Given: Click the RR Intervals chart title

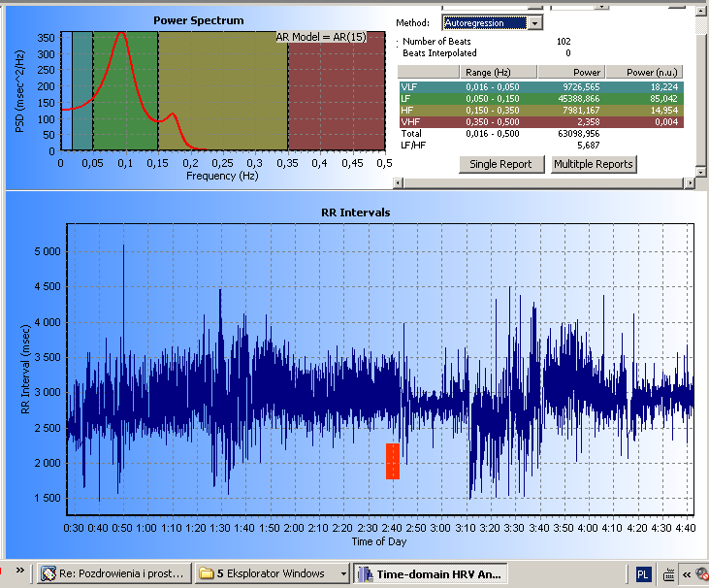Looking at the screenshot, I should coord(356,212).
